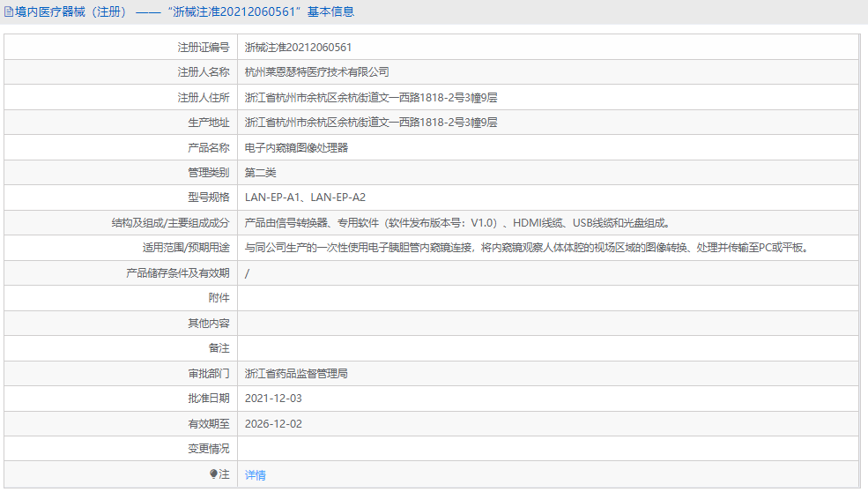868x492 pixels.
Task: Click the 备注 label
Action: tap(219, 348)
